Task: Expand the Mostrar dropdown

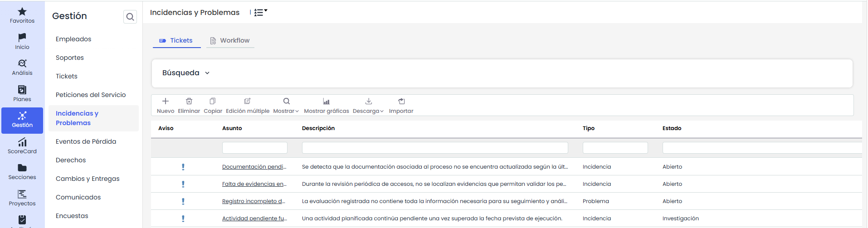Action: click(x=286, y=106)
